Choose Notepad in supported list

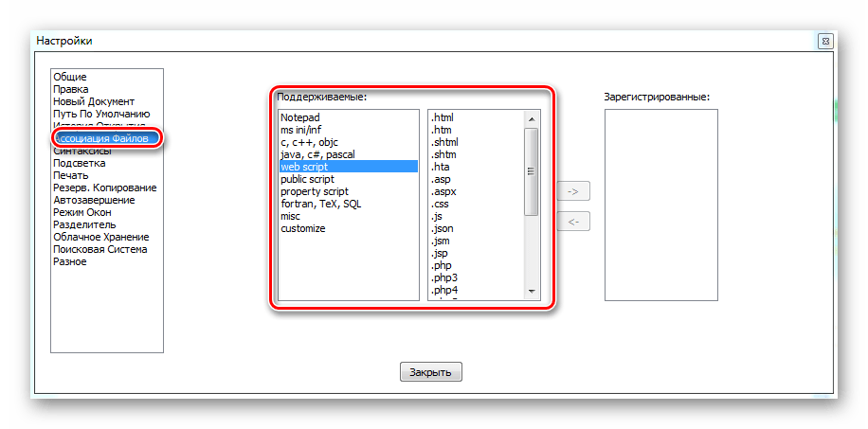(301, 117)
